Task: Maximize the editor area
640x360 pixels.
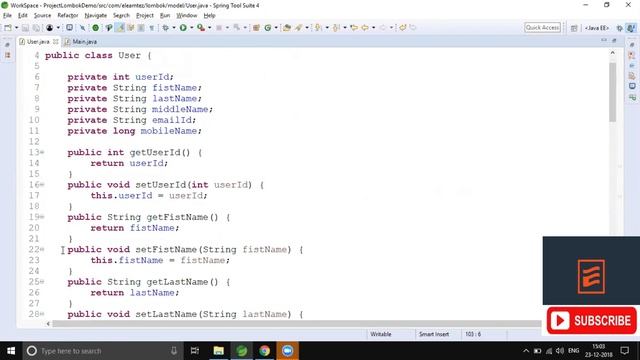Action: [614, 40]
